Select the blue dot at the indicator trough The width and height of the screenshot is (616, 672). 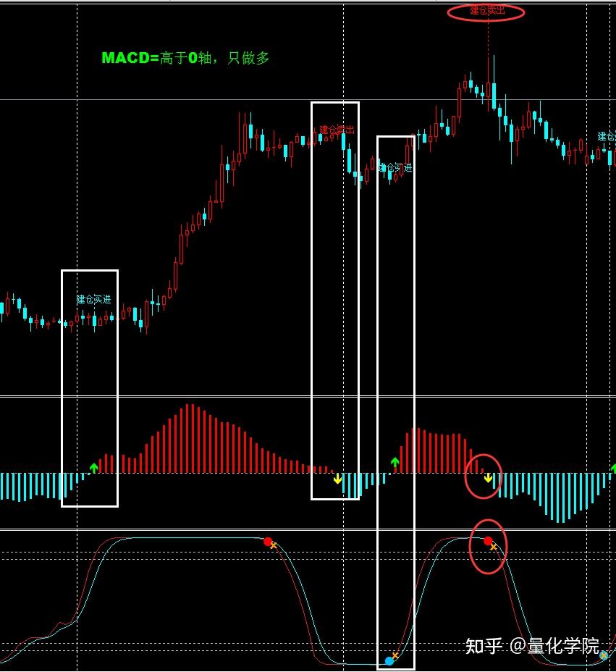click(390, 660)
